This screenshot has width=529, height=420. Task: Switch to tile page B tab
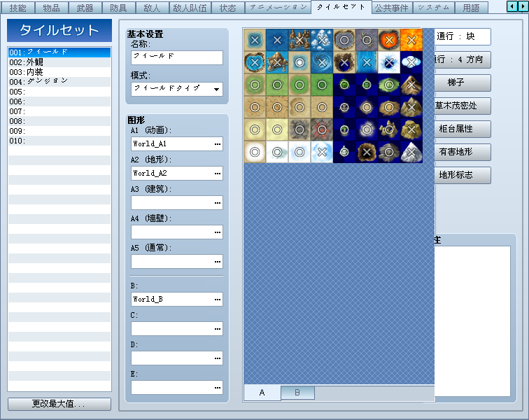tap(297, 393)
